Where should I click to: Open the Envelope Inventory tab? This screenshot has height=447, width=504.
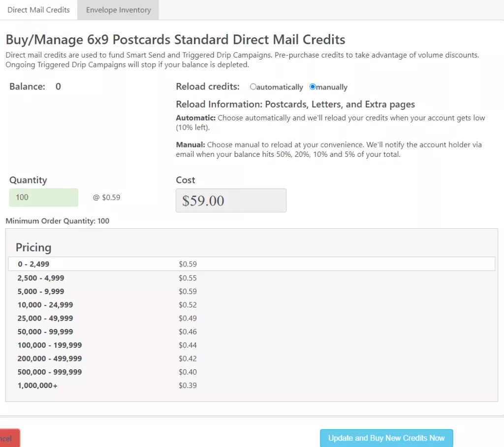118,10
